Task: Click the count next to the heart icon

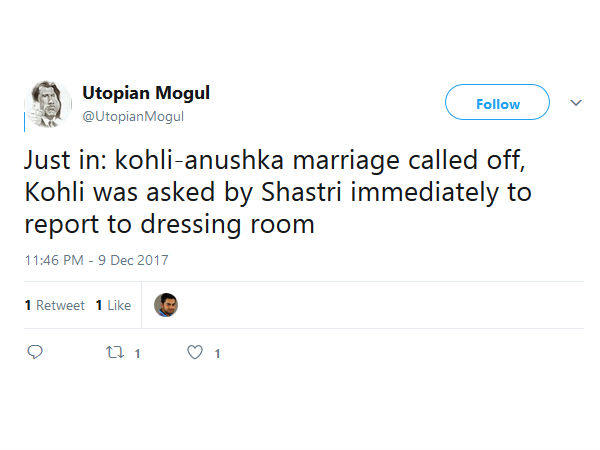Action: click(217, 353)
